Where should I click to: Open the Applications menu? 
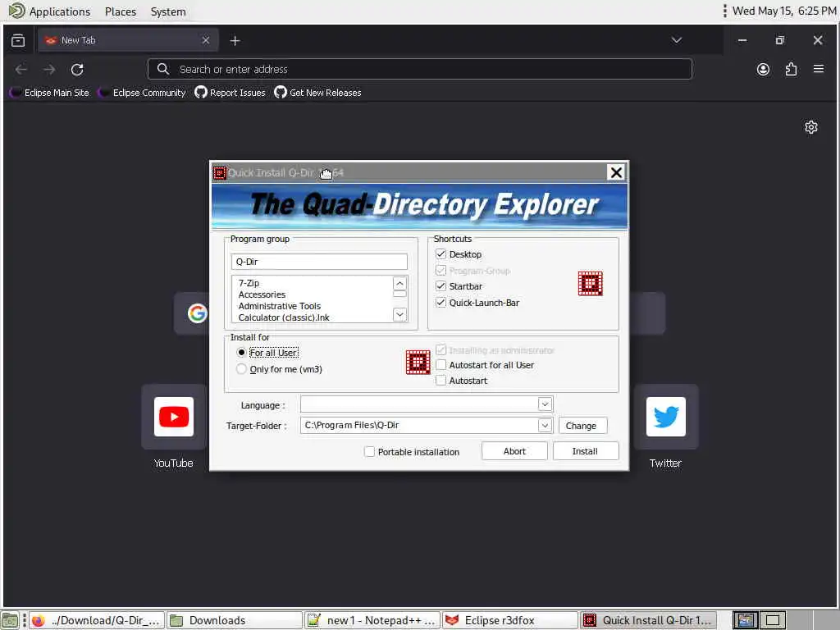pyautogui.click(x=49, y=11)
